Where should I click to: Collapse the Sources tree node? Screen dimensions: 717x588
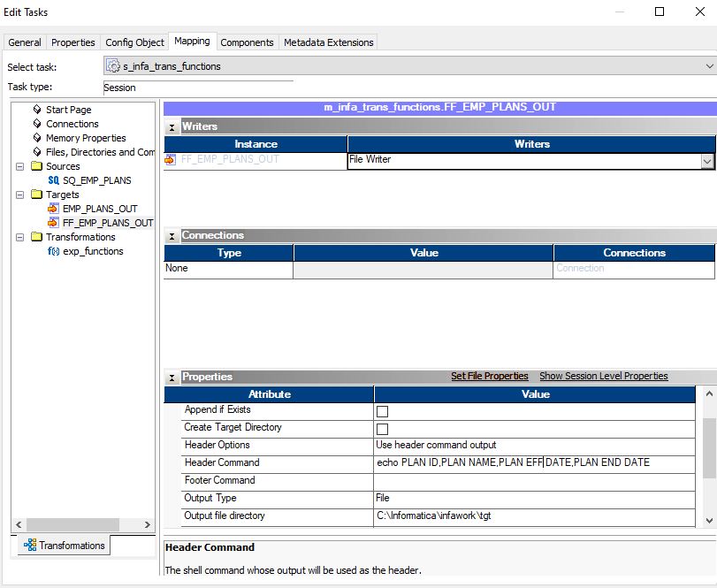(19, 166)
